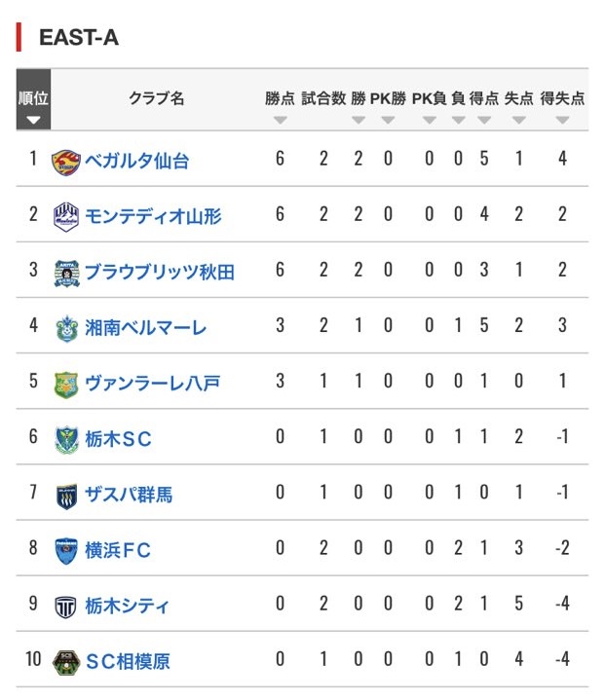Screen dimensions: 605x700
Task: Click the Shonan Bellmare club crest icon
Action: [x=66, y=327]
